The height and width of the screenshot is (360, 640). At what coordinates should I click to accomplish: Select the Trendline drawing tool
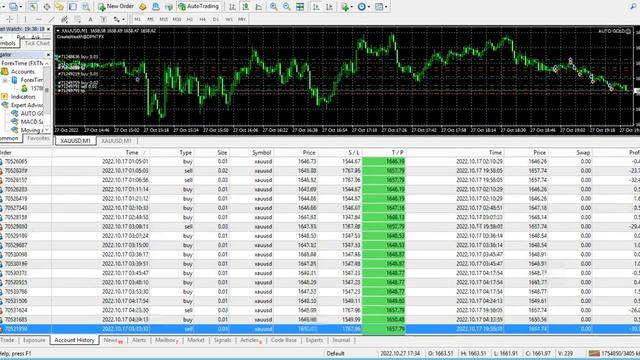(x=51, y=19)
